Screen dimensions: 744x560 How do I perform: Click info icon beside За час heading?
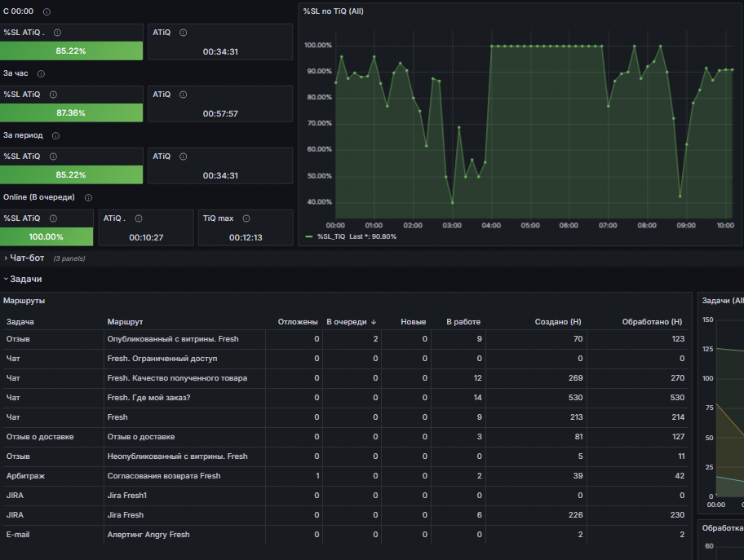pos(41,73)
